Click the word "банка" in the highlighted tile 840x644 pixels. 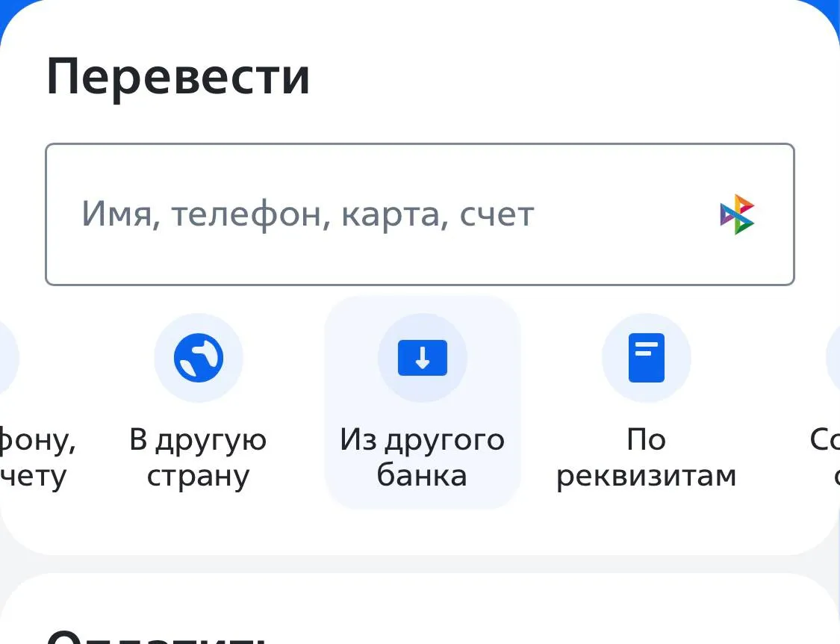pyautogui.click(x=422, y=476)
